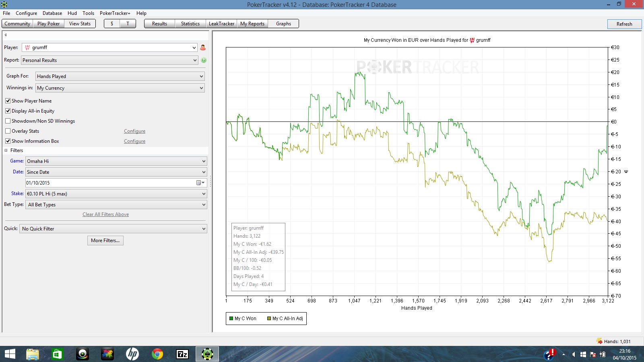The height and width of the screenshot is (362, 644).
Task: Click the PokerTracker icon in the title bar
Action: (4, 4)
